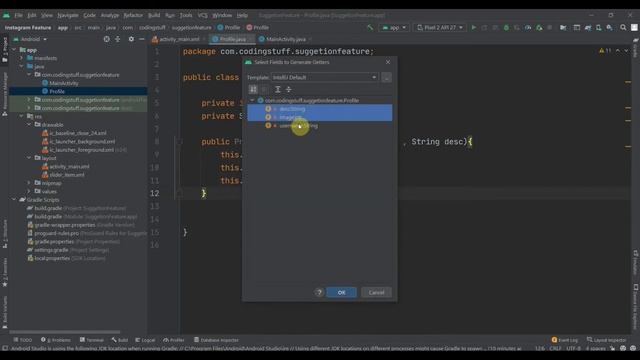Click the Search Everywhere magnifier icon

point(623,27)
